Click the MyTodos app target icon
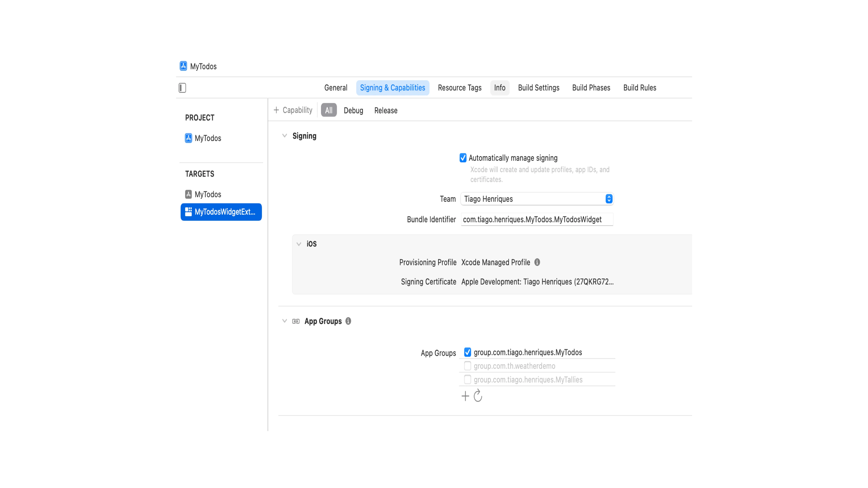 click(x=188, y=194)
